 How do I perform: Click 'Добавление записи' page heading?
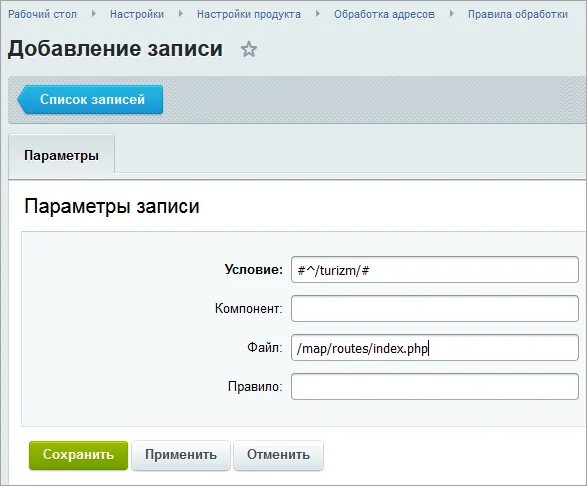(x=115, y=49)
